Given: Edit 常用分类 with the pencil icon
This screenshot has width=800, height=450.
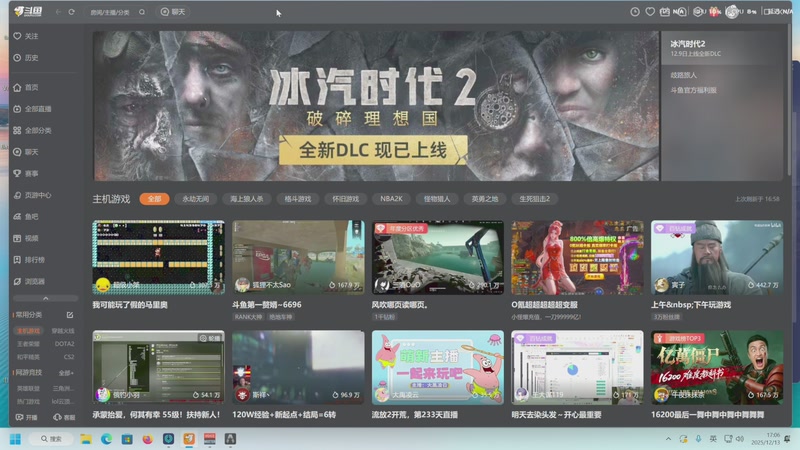Looking at the screenshot, I should [x=70, y=315].
